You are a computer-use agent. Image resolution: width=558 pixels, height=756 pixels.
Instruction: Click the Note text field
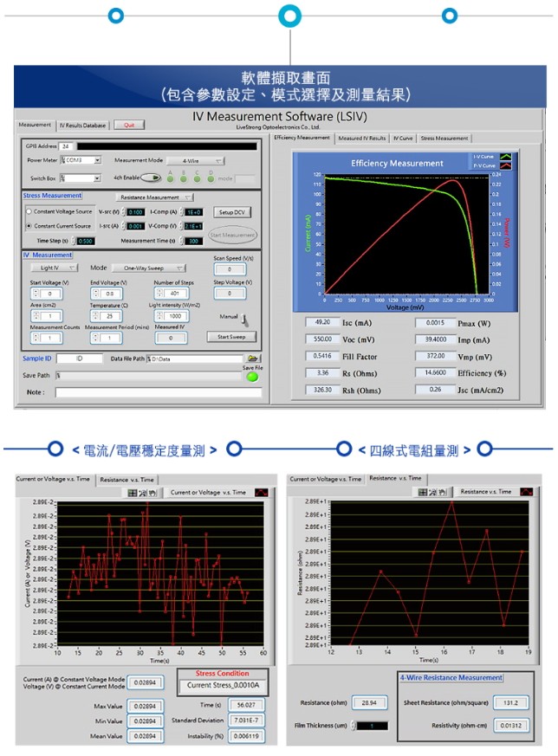point(158,392)
